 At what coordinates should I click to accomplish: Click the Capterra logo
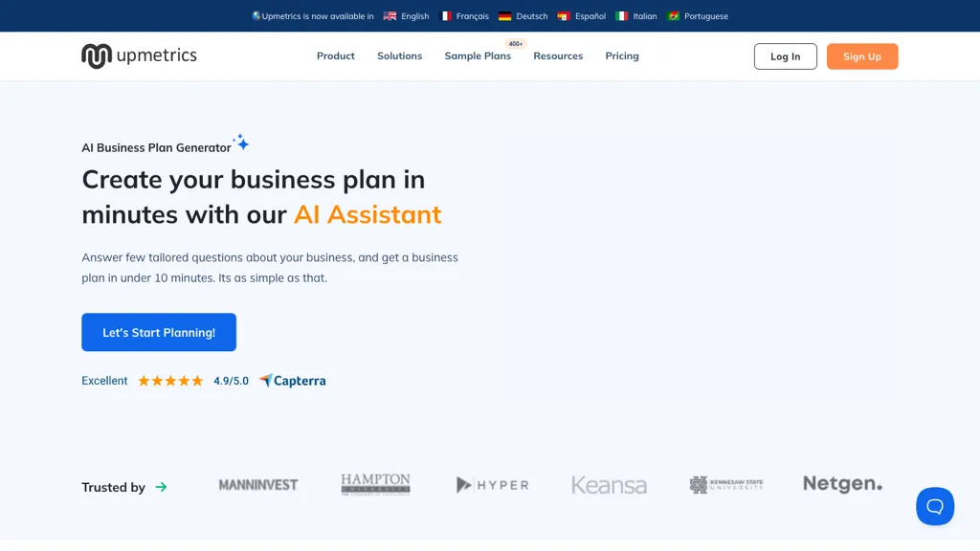(292, 380)
